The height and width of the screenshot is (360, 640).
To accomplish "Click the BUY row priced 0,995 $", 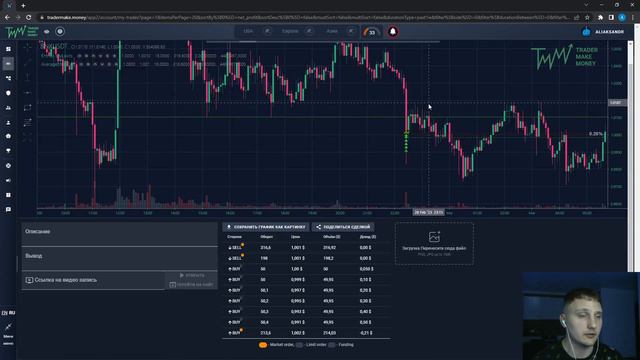I will 306,301.
